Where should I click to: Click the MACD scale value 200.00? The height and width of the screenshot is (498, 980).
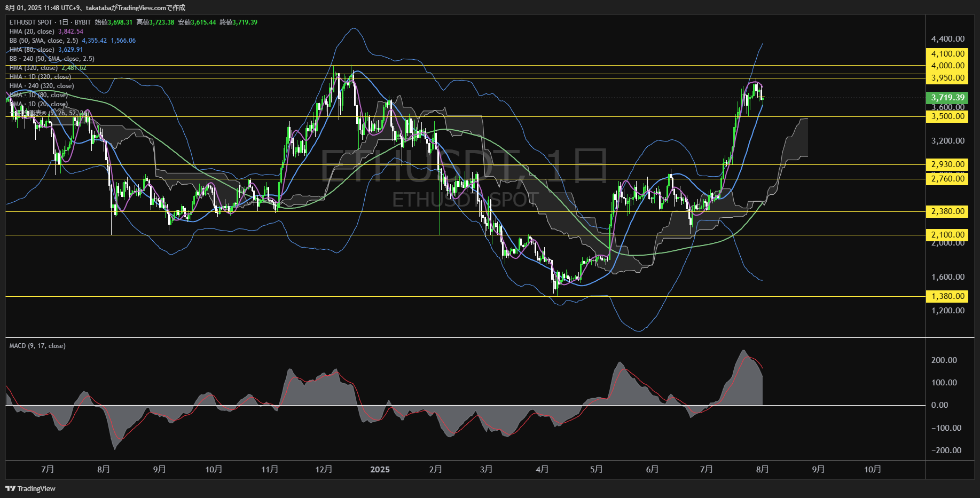tap(944, 360)
